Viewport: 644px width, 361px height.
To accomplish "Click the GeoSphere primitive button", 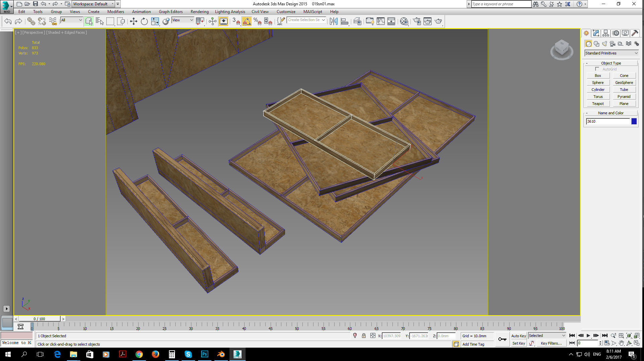I will [x=624, y=83].
